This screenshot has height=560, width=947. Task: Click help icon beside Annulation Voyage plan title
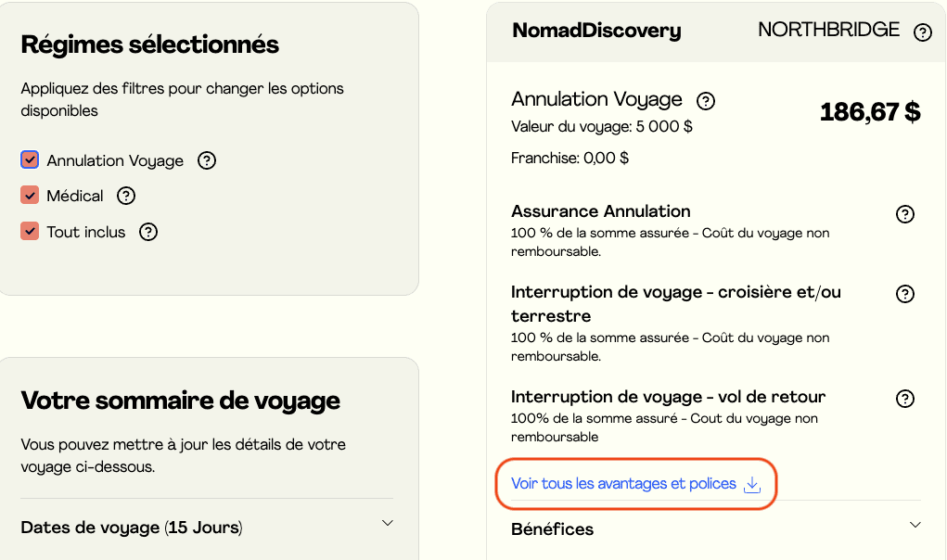pyautogui.click(x=706, y=100)
